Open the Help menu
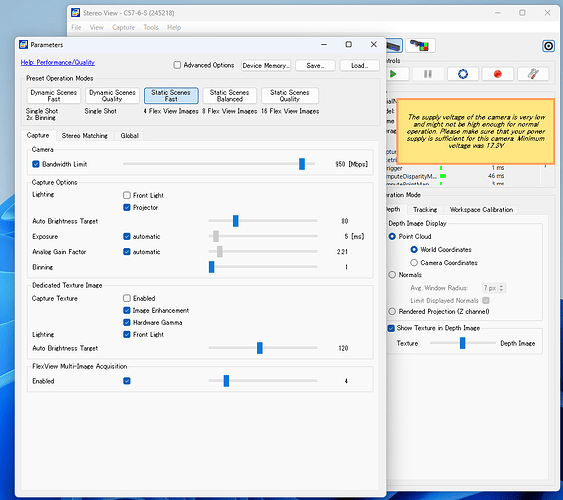This screenshot has width=563, height=500. point(174,28)
